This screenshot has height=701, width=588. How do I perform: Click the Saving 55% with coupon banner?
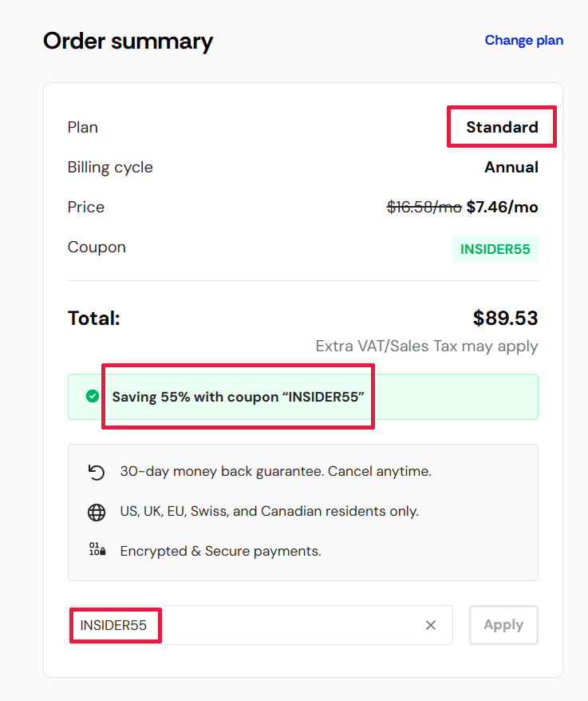(x=303, y=397)
